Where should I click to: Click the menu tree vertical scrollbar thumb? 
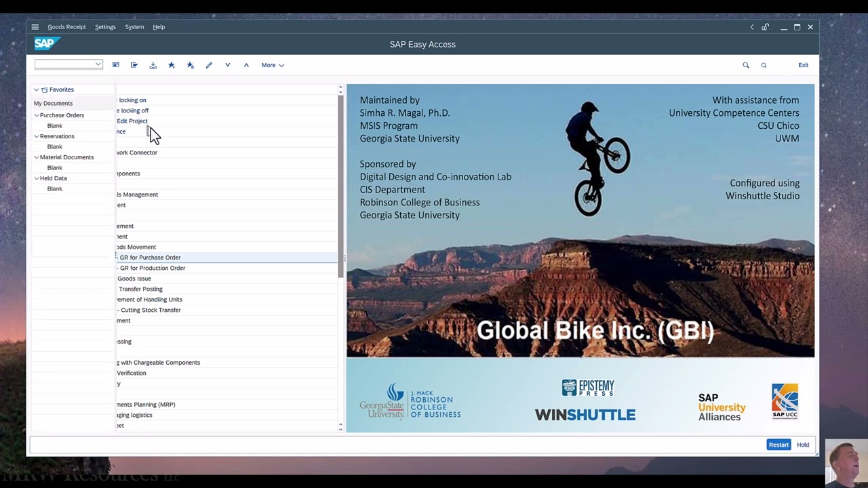[340, 186]
